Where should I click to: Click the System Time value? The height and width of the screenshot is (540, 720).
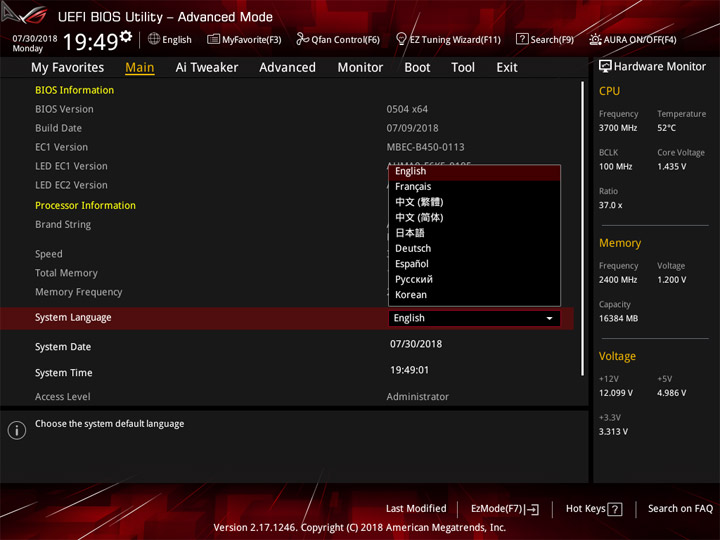click(x=410, y=370)
